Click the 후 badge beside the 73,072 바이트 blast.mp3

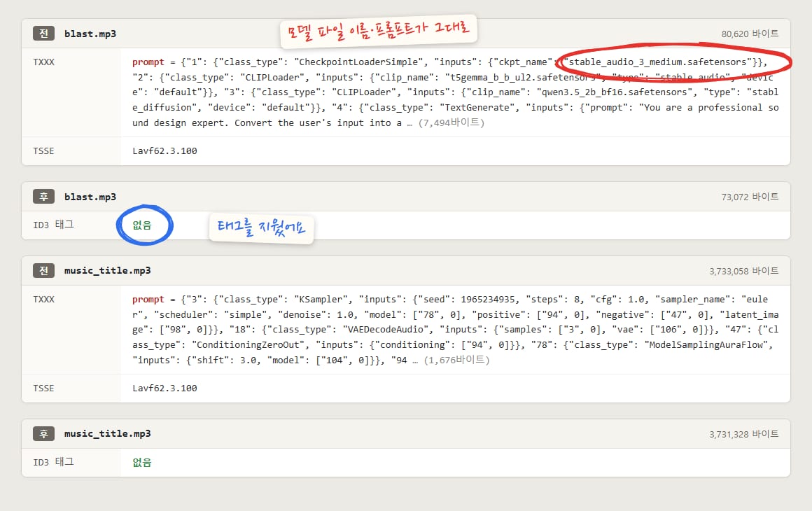(43, 196)
